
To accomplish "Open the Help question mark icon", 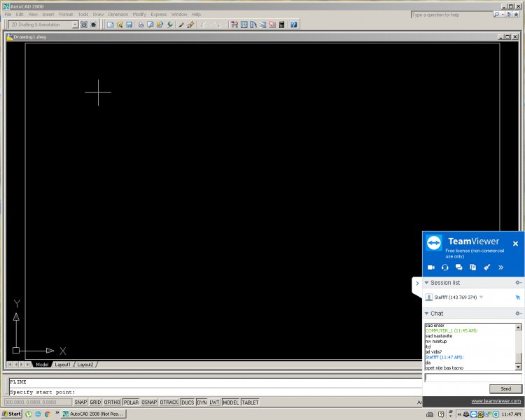I will [293, 24].
